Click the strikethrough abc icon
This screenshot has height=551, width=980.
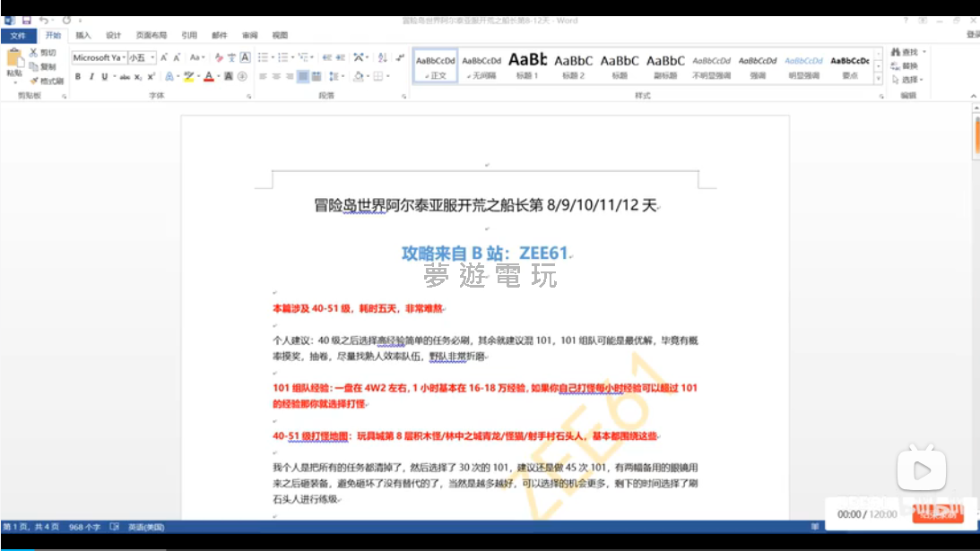125,77
